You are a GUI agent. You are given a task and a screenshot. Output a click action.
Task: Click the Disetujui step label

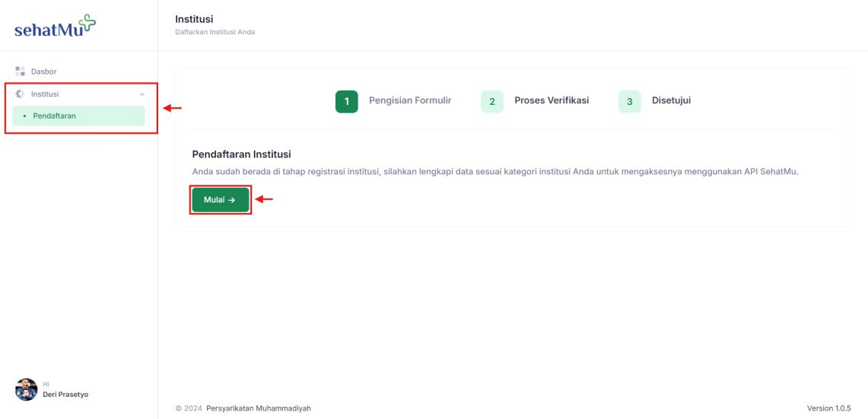672,100
